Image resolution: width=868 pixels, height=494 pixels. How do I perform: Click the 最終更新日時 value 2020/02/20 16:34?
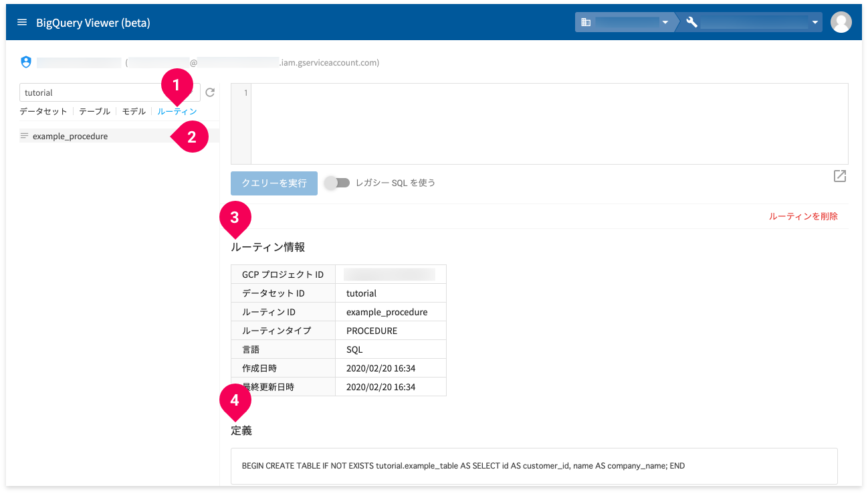pos(381,387)
